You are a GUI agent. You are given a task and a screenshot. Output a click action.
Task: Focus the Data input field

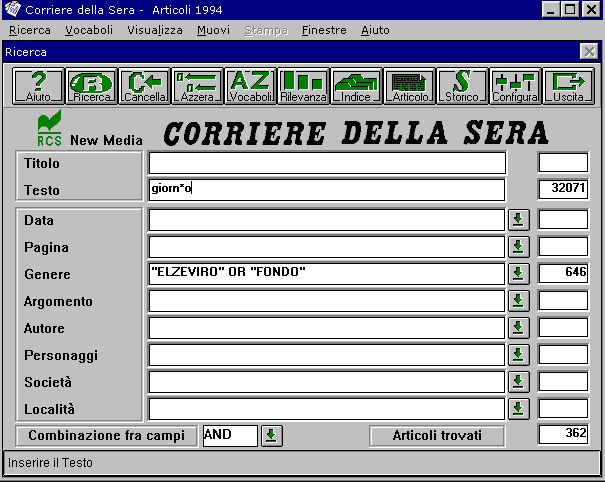(x=327, y=220)
